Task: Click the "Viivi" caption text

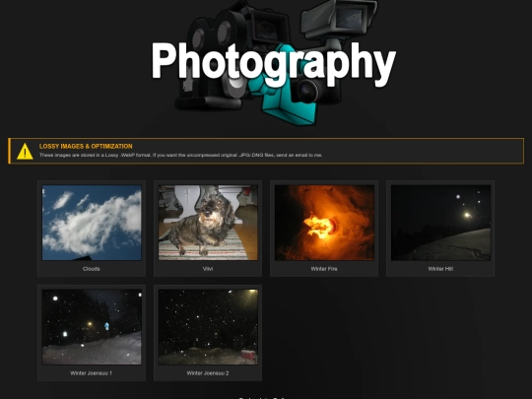Action: pyautogui.click(x=208, y=269)
